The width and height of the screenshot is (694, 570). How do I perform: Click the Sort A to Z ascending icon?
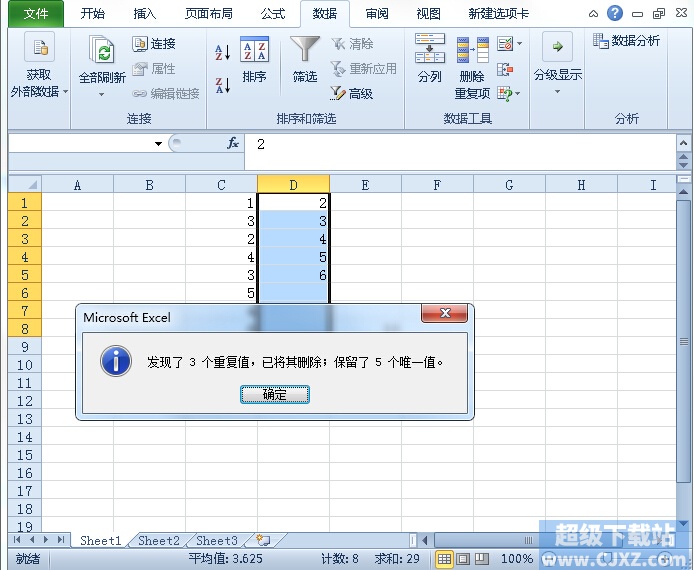click(223, 52)
